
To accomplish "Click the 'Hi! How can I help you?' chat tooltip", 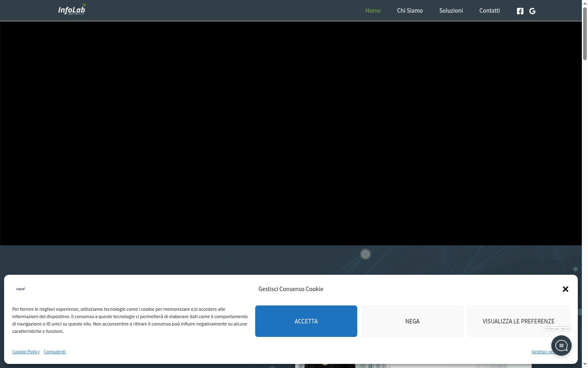I will click(x=557, y=329).
